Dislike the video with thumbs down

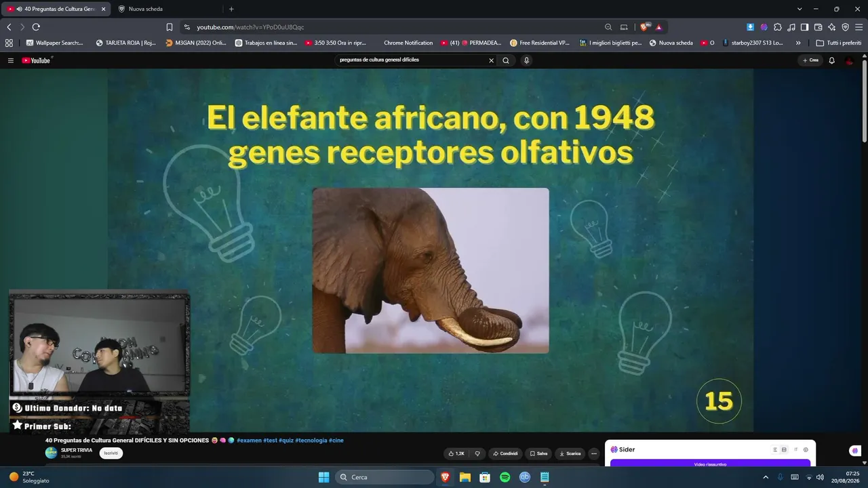477,453
